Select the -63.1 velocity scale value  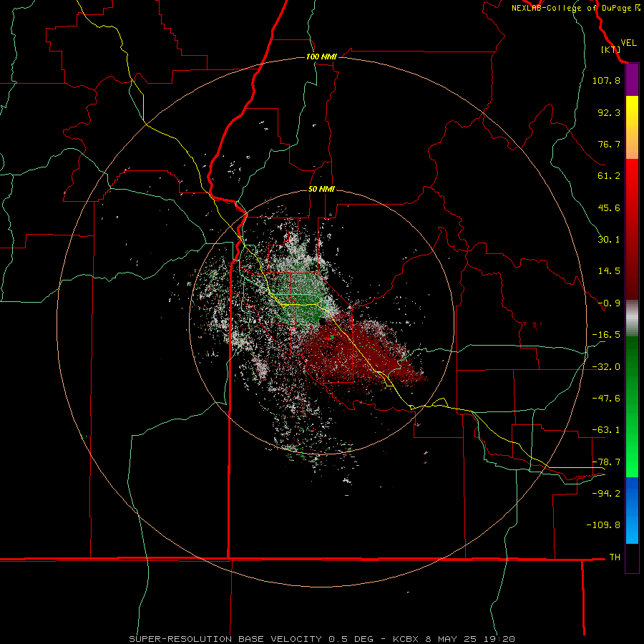click(x=606, y=430)
